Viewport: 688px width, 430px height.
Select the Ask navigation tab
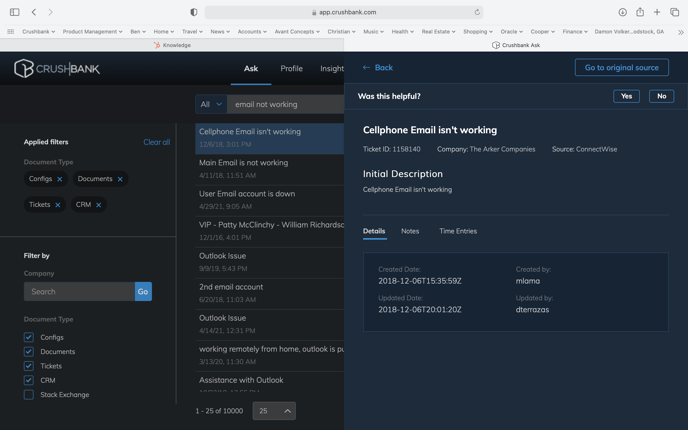[x=251, y=68]
